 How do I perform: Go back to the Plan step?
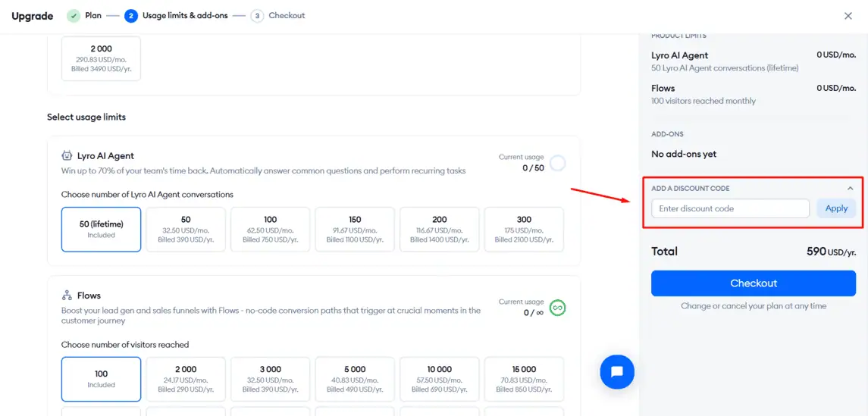coord(93,15)
